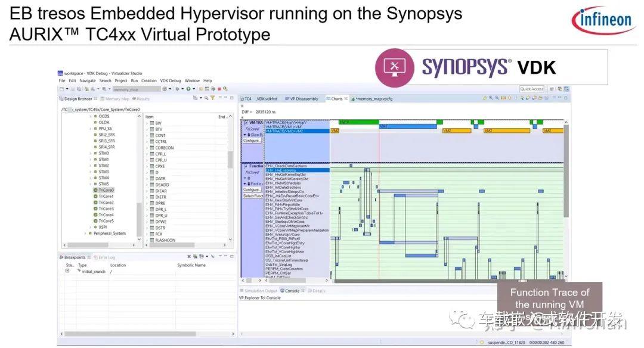Click the green HypV segment in timeline
Screen dimensions: 644x348
point(359,122)
